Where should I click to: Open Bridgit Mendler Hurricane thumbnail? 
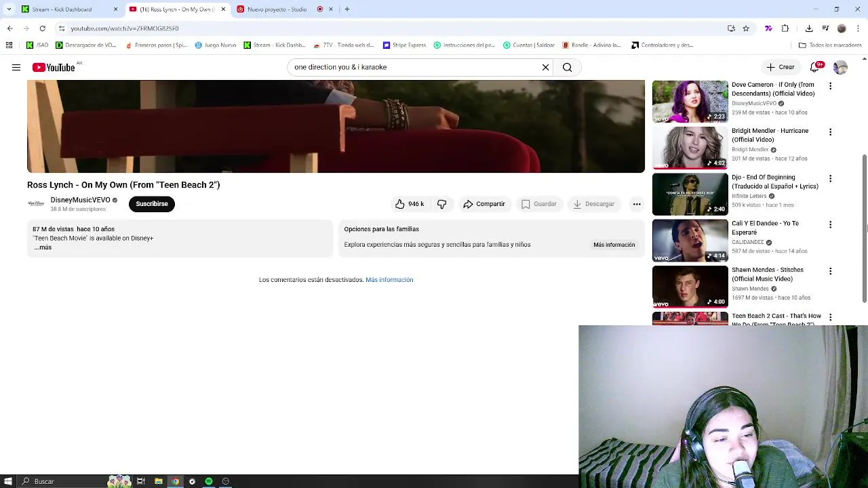(690, 148)
